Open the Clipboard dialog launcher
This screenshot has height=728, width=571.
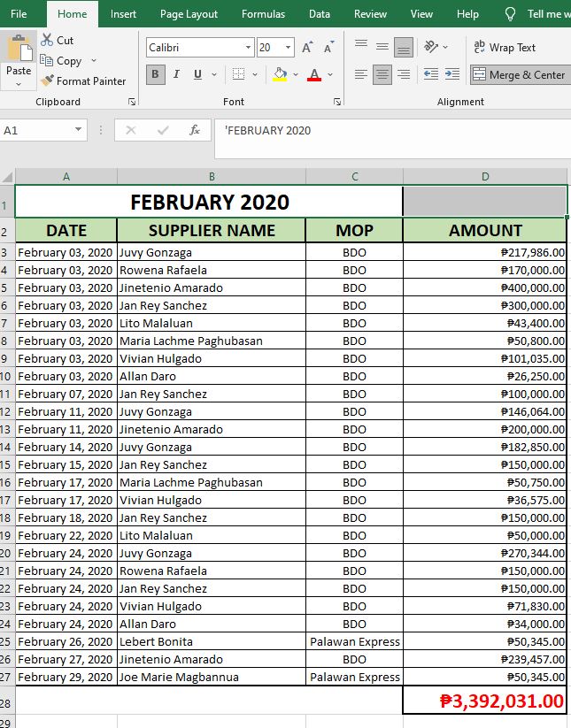pos(132,102)
